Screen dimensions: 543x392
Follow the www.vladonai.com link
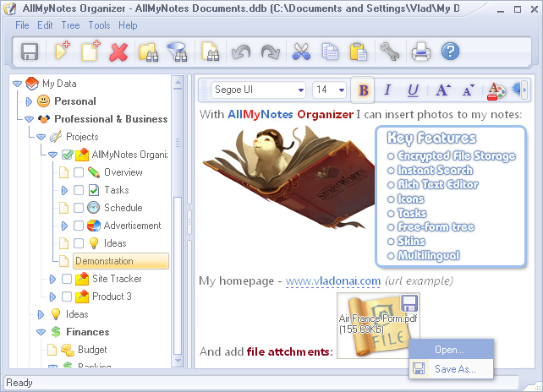[320, 280]
